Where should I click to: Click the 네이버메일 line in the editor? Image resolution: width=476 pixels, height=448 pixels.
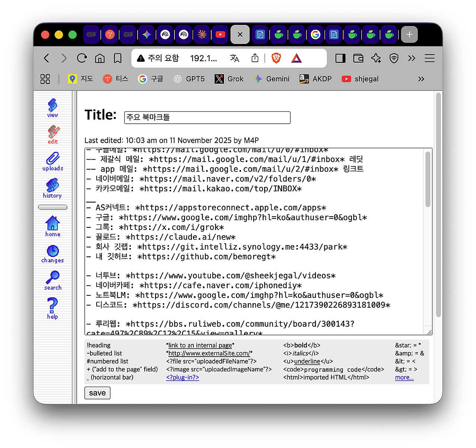[x=201, y=179]
